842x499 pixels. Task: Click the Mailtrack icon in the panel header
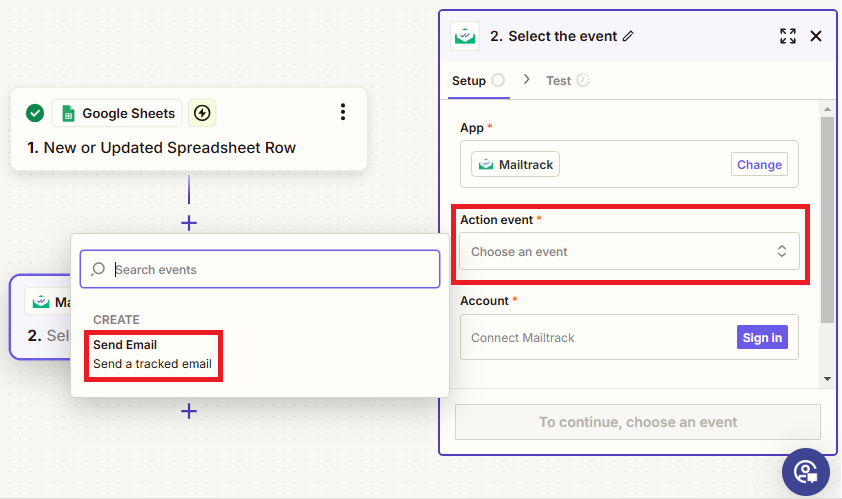click(465, 36)
